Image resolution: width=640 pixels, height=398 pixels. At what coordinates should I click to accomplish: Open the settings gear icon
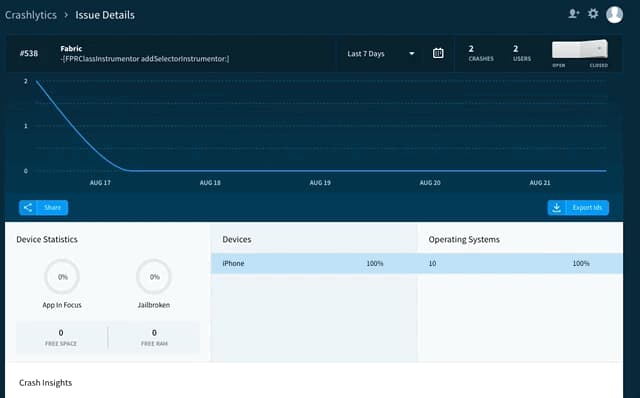593,14
